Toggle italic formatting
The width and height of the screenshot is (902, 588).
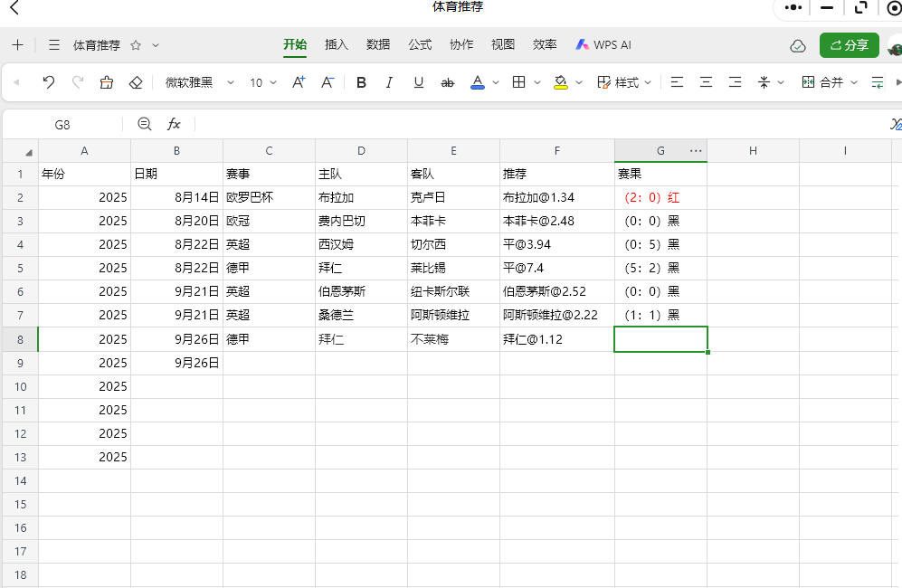387,81
